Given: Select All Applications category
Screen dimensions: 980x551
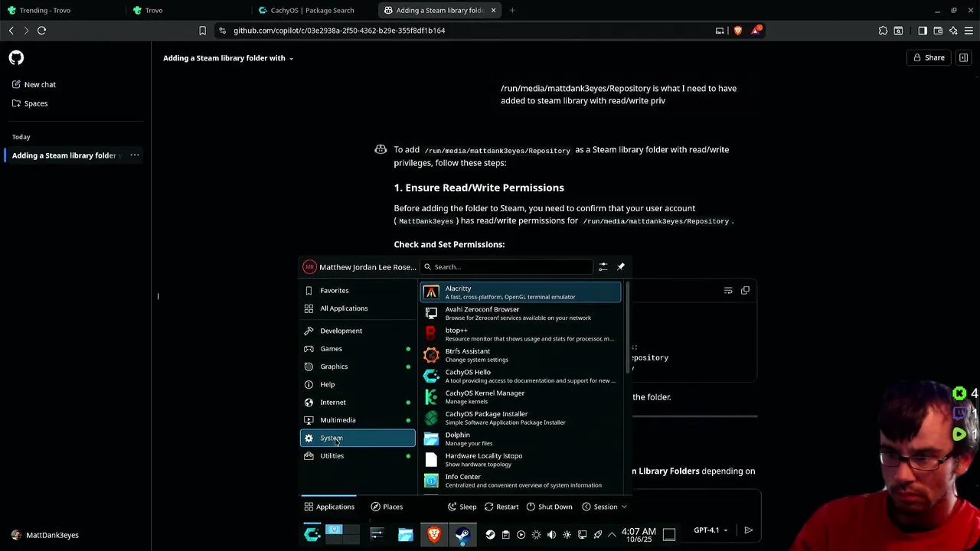Looking at the screenshot, I should coord(358,308).
